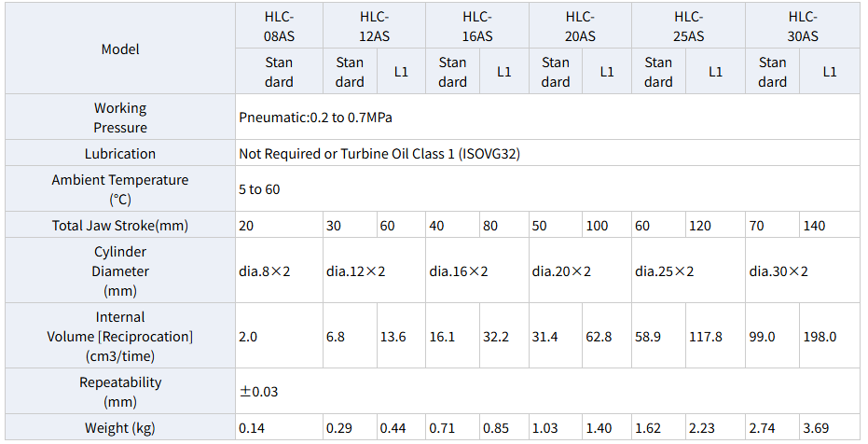Select the Working Pressure row label
868x444 pixels.
coord(120,118)
